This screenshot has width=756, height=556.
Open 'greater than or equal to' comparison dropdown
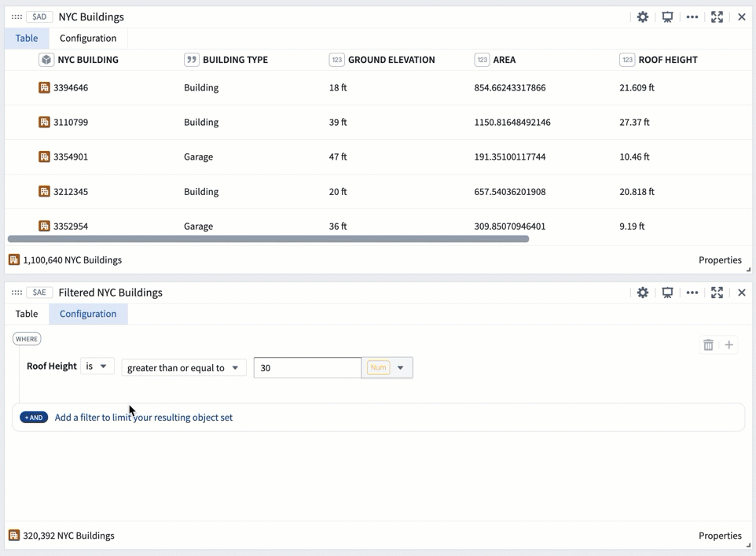184,368
